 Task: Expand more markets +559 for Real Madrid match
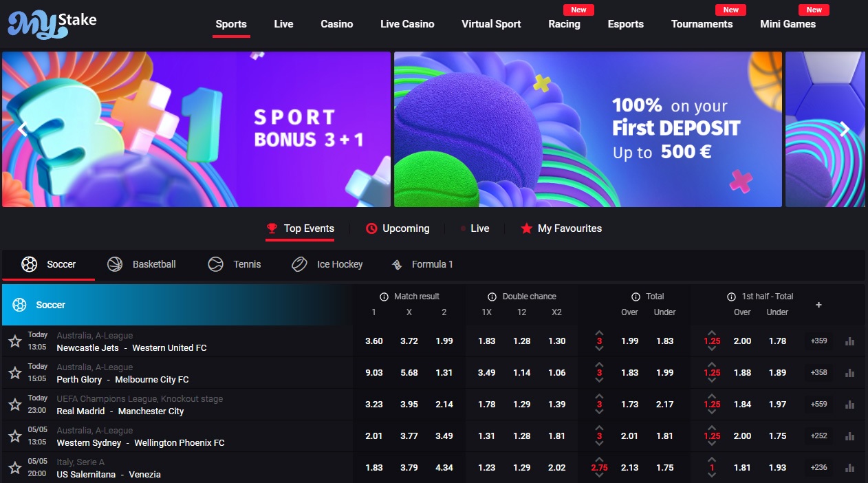click(x=819, y=405)
